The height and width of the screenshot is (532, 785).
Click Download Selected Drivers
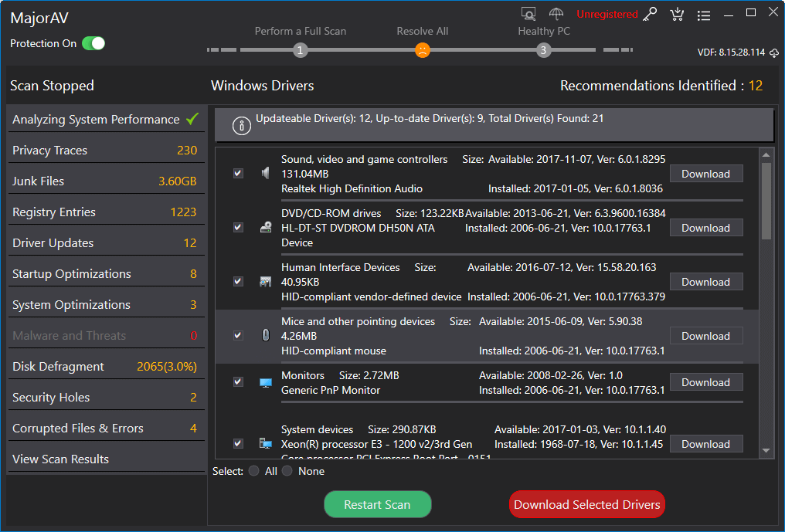coord(586,504)
